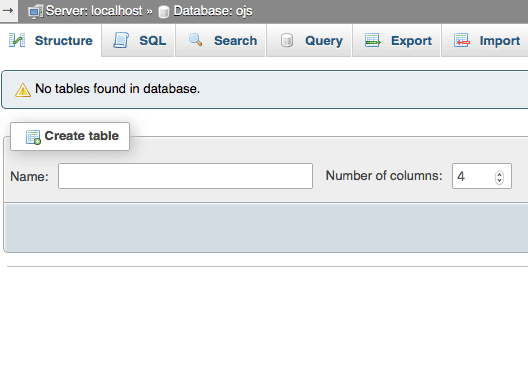Image resolution: width=528 pixels, height=366 pixels.
Task: Switch to the SQL tab
Action: click(x=138, y=40)
